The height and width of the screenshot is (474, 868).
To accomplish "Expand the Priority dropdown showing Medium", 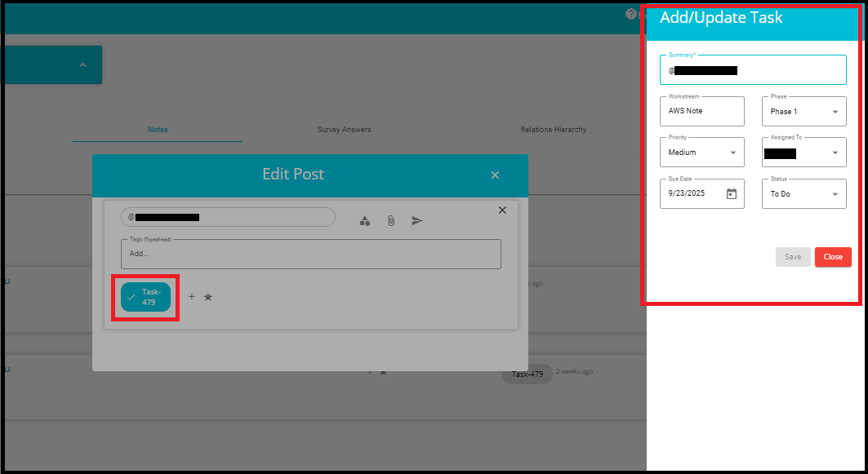I will 701,153.
